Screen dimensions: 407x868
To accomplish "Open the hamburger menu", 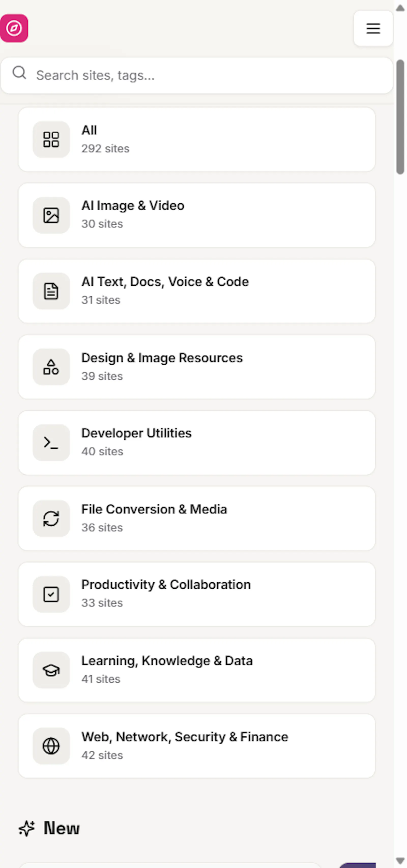I will point(373,28).
